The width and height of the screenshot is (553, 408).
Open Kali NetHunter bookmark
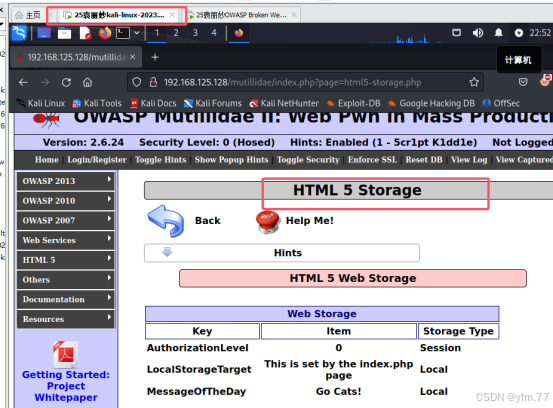(284, 103)
